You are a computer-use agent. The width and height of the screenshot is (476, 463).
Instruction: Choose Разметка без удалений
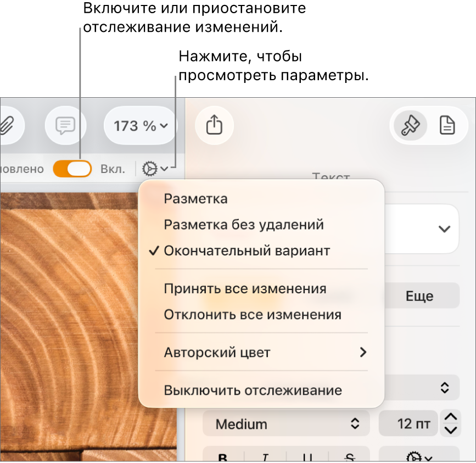(244, 225)
